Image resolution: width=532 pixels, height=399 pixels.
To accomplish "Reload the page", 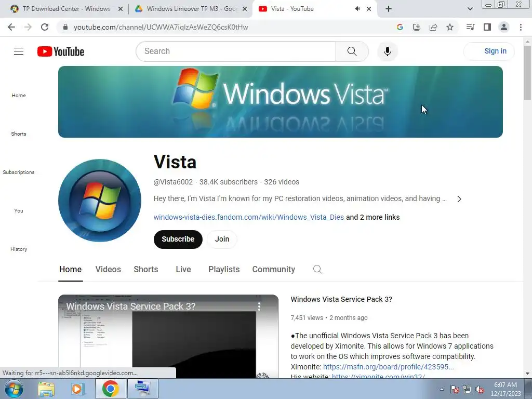I will tap(45, 27).
